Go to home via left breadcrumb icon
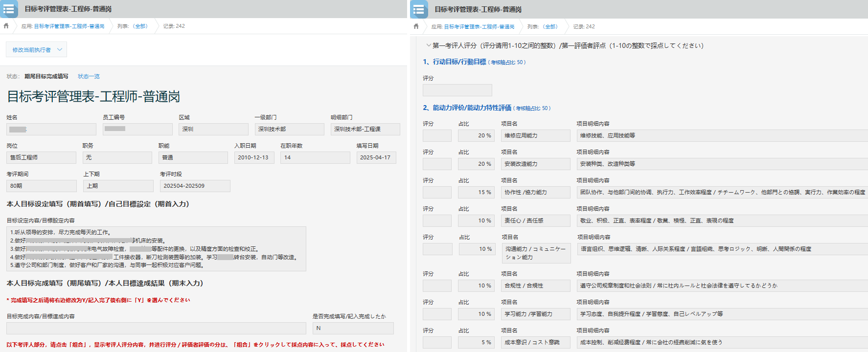Image resolution: width=868 pixels, height=352 pixels. pos(6,26)
